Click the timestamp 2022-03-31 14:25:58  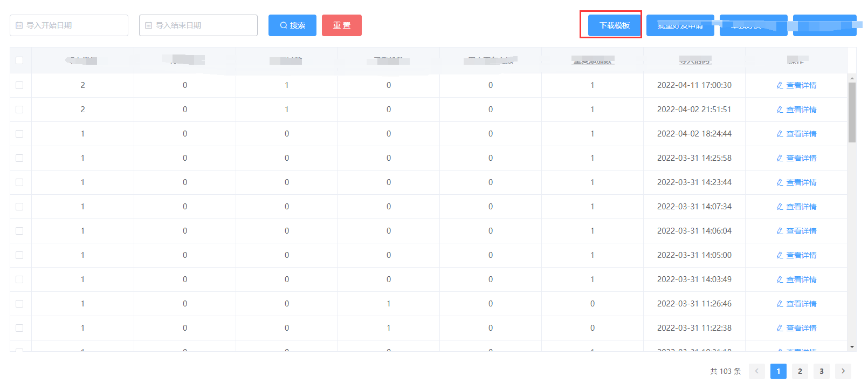(694, 158)
